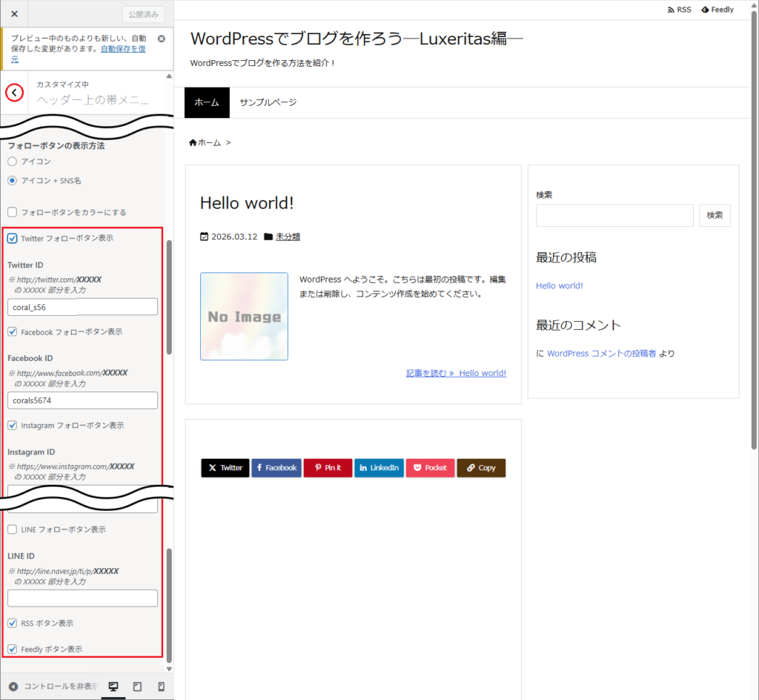759x700 pixels.
Task: Open the RSS feed via top-right icon
Action: pyautogui.click(x=679, y=9)
